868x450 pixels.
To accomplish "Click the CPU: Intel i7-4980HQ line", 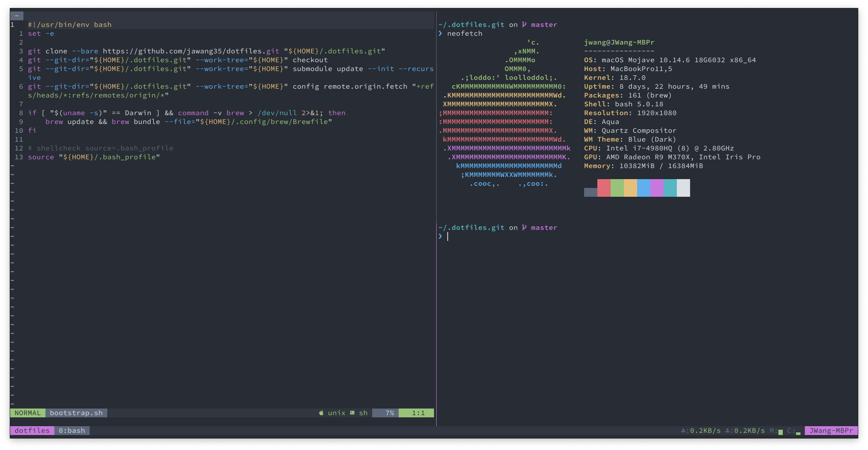I will (x=659, y=148).
